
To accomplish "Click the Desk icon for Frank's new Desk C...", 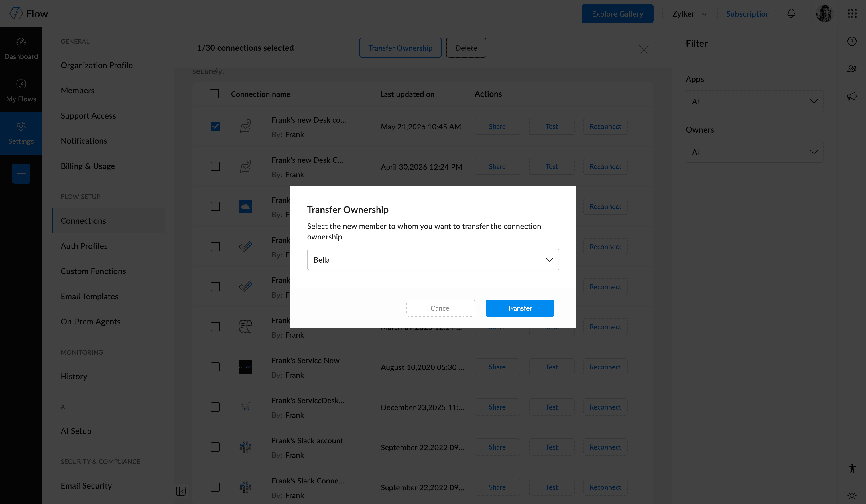I will tap(245, 167).
